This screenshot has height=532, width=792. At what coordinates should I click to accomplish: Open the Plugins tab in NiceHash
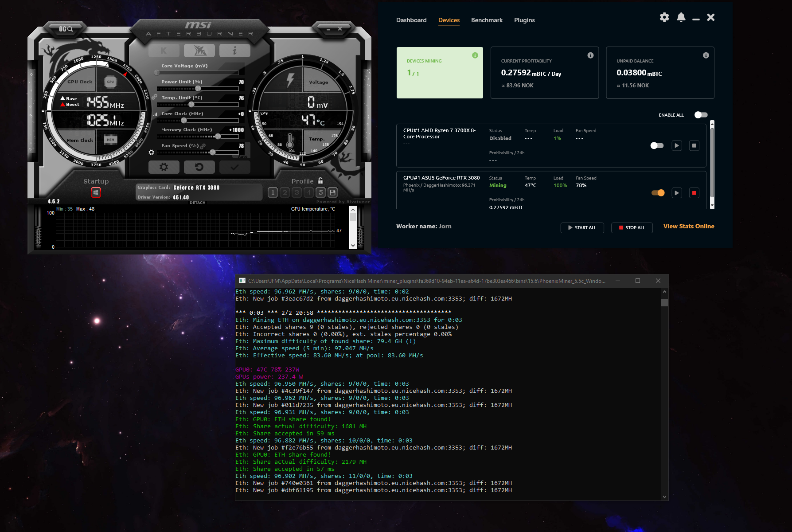tap(524, 20)
